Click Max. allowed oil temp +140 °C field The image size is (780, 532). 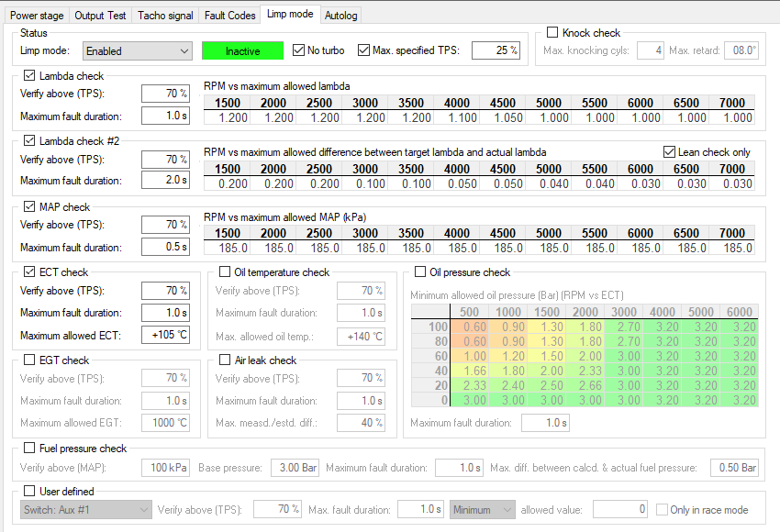[362, 337]
